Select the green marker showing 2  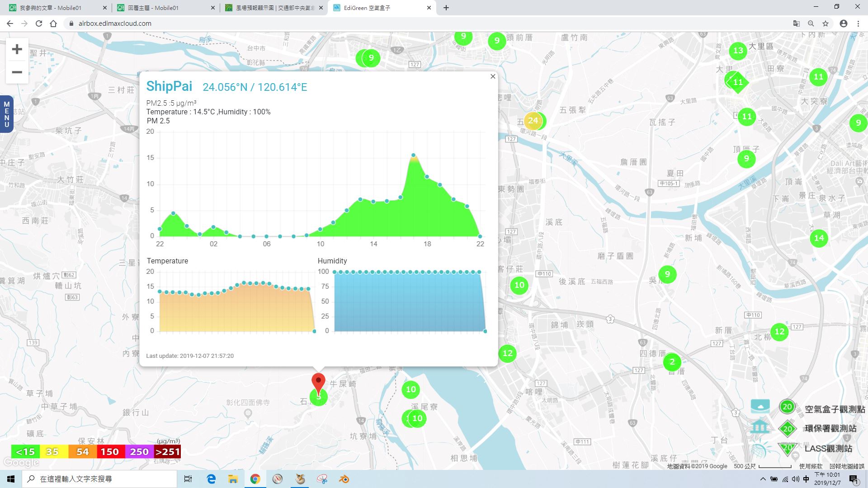(x=672, y=361)
